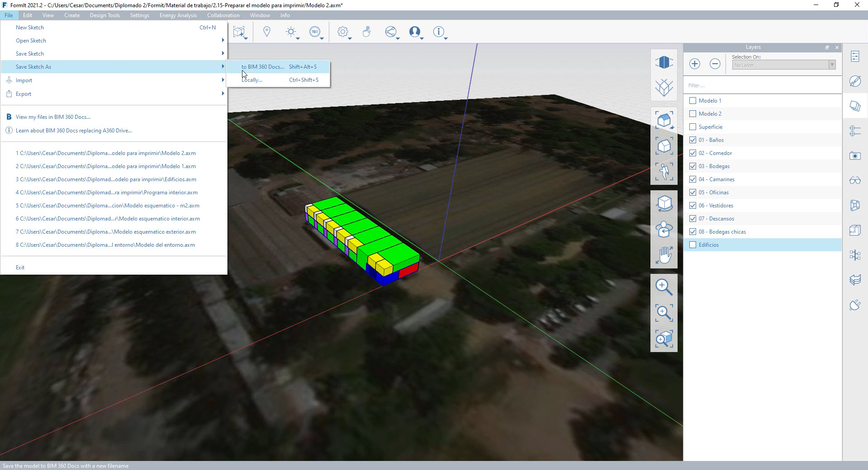Select the Orbit navigation tool
The height and width of the screenshot is (470, 868).
click(x=664, y=203)
